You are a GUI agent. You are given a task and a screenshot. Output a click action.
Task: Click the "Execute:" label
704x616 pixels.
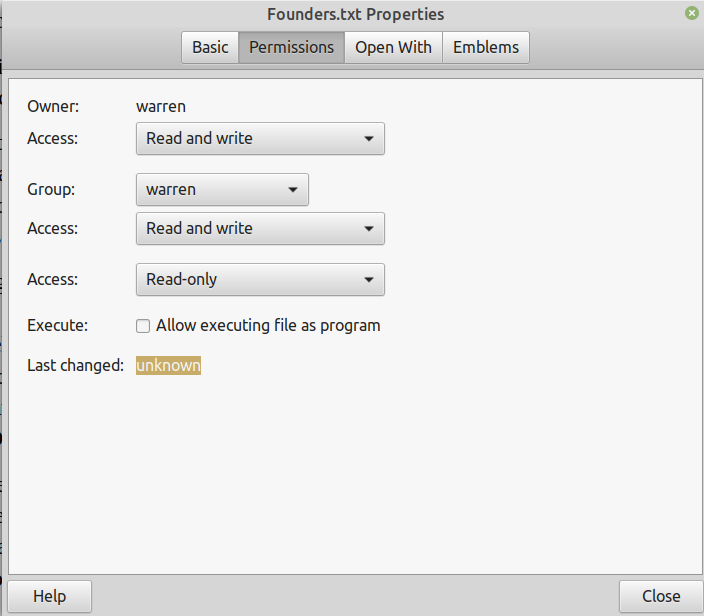58,326
